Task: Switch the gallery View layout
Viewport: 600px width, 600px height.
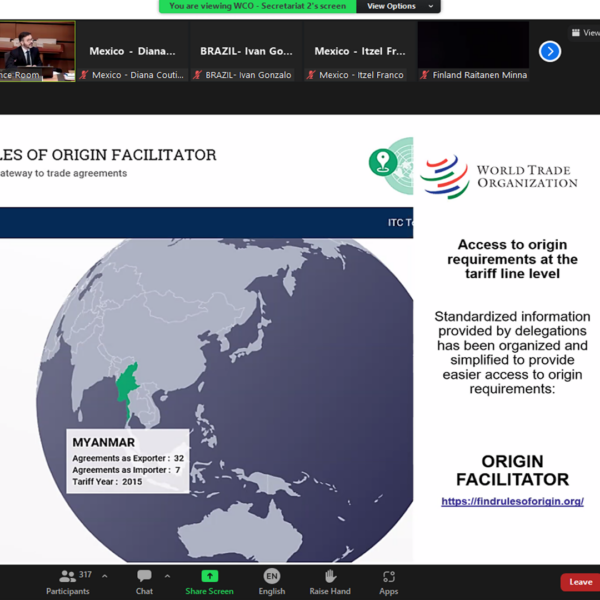Action: point(585,33)
